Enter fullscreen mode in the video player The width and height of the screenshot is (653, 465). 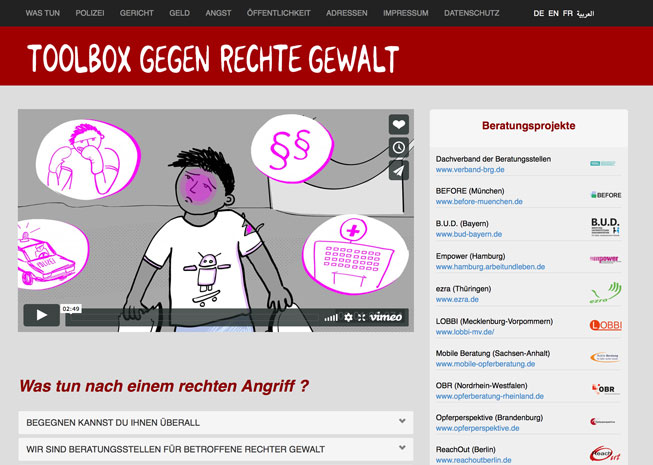click(x=361, y=317)
